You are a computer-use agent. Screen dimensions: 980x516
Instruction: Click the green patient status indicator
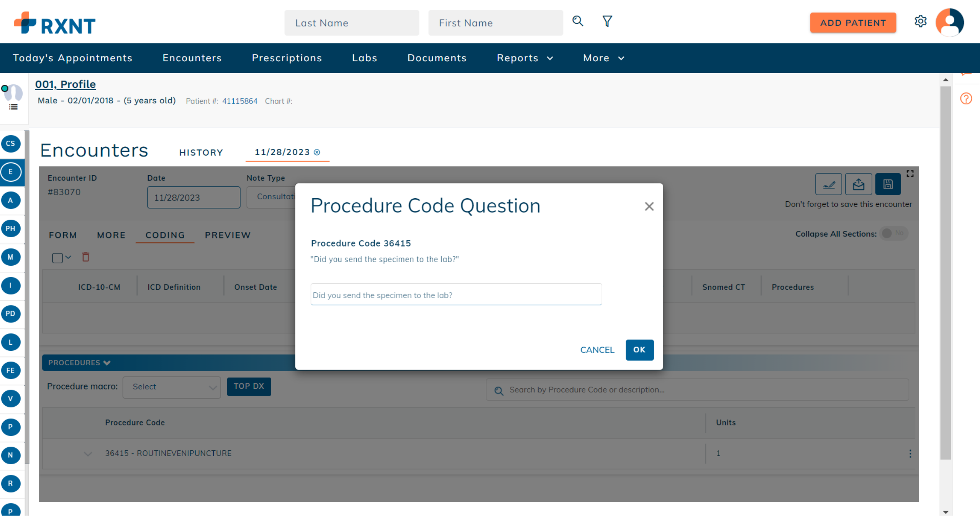coord(5,88)
